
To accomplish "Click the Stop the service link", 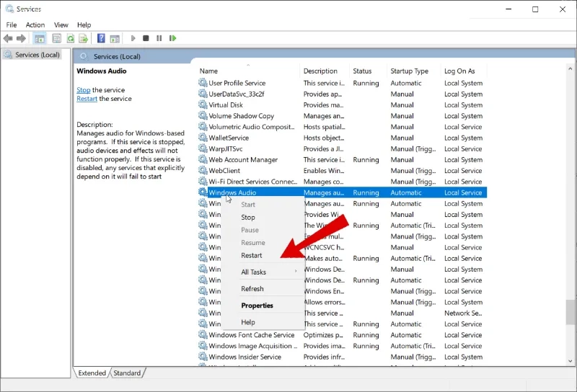I will tap(84, 90).
